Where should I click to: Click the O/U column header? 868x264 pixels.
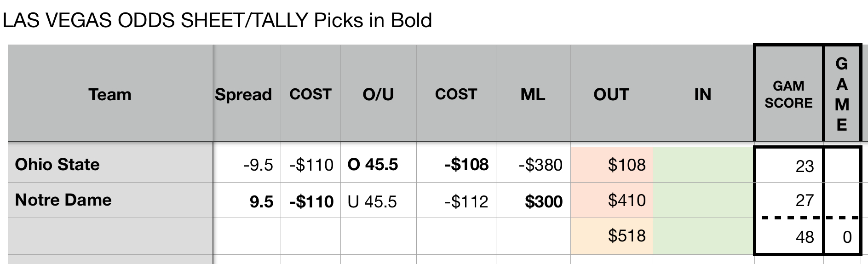(378, 94)
